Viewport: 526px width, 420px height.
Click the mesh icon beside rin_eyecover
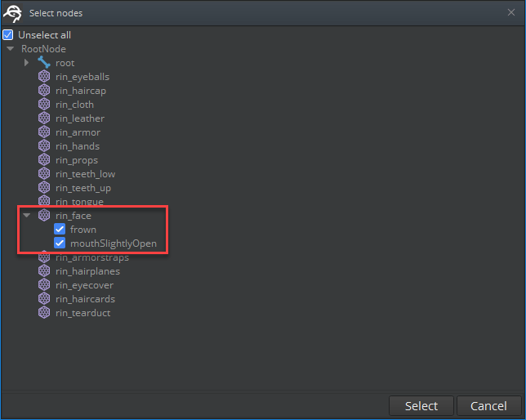(44, 285)
